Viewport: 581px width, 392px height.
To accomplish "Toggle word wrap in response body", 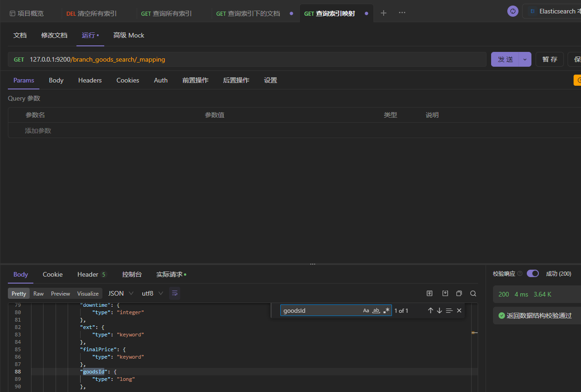I will point(175,293).
